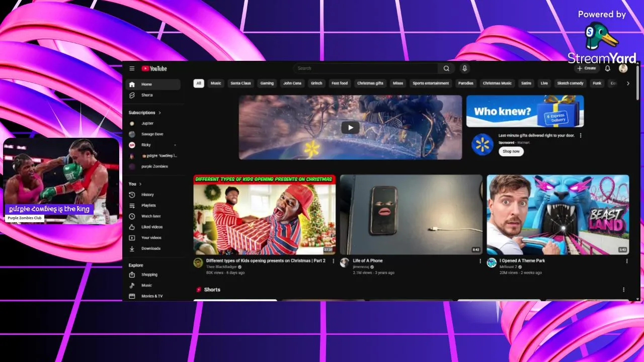Open Savage Dave channel subscription
This screenshot has width=644, height=362.
[x=153, y=134]
